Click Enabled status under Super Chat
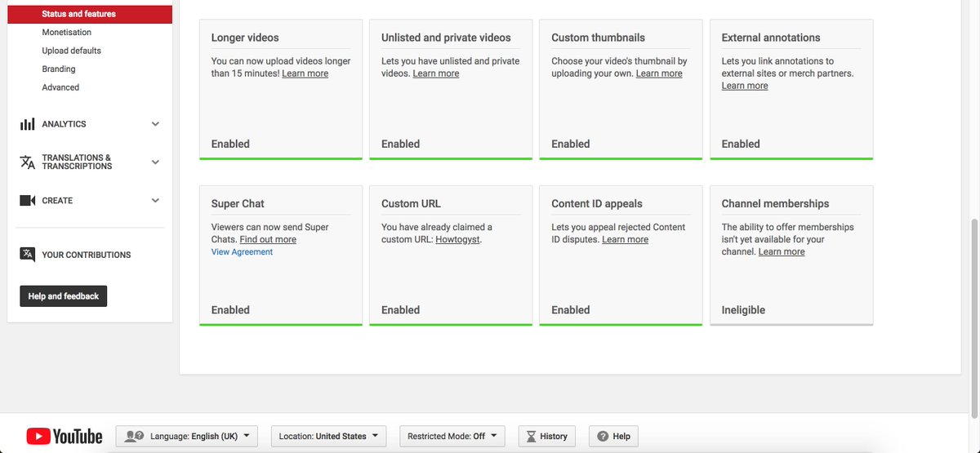 230,310
